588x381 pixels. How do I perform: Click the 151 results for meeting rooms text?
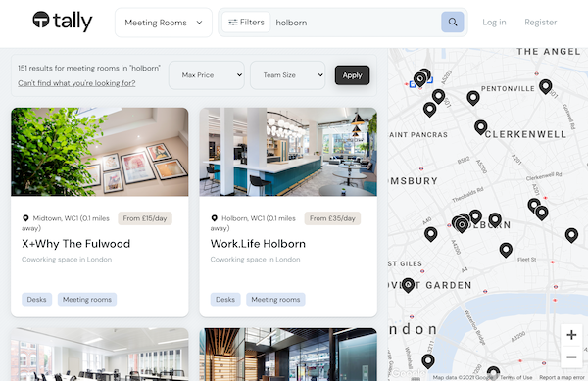[89, 69]
